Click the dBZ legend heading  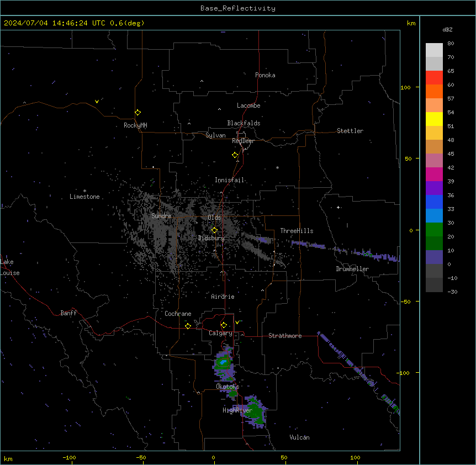tap(447, 29)
